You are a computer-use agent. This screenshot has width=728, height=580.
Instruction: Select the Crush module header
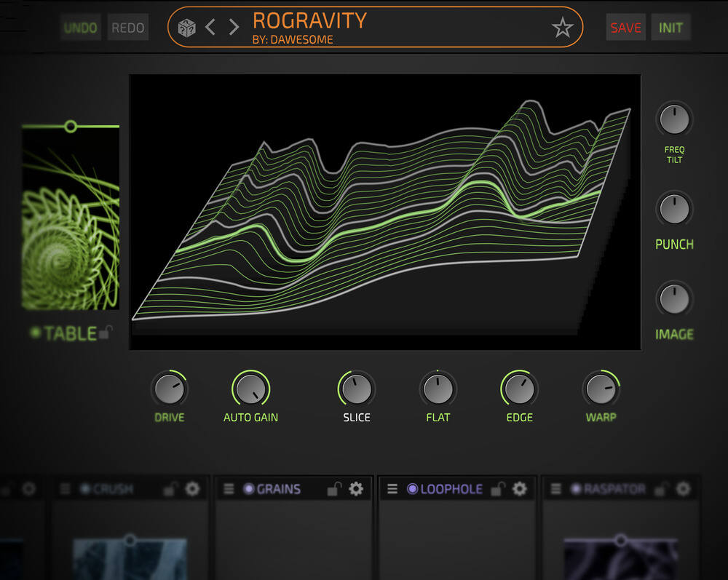(113, 489)
